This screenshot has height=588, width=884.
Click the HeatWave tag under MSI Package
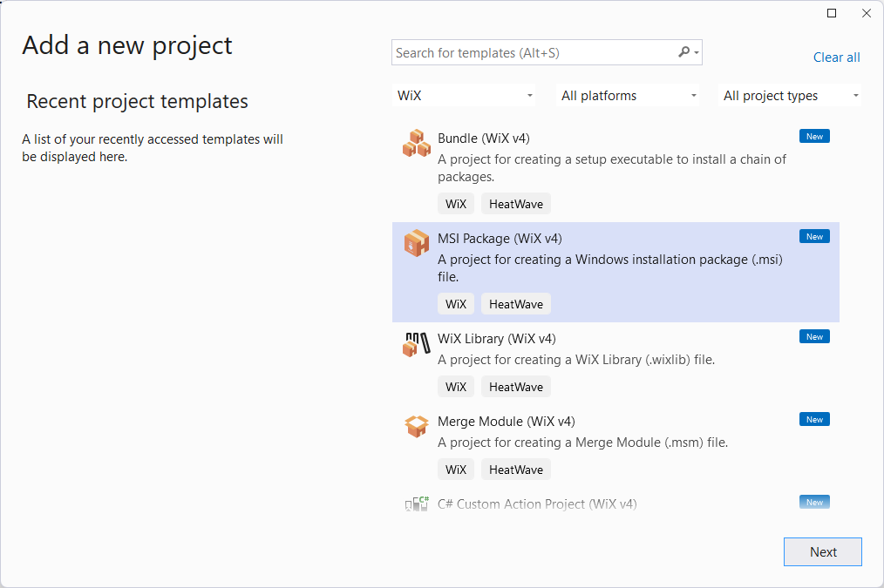[x=515, y=303]
